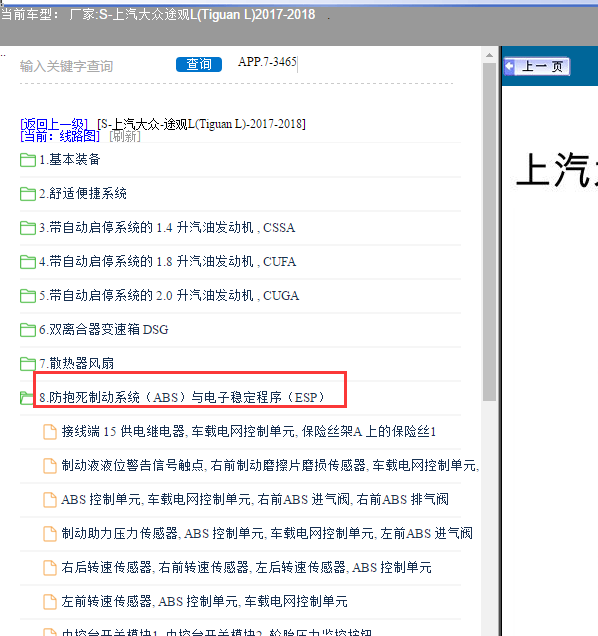Viewport: 598px width, 636px height.
Task: Click document icon of 右后转速传感器 row
Action: pos(50,568)
